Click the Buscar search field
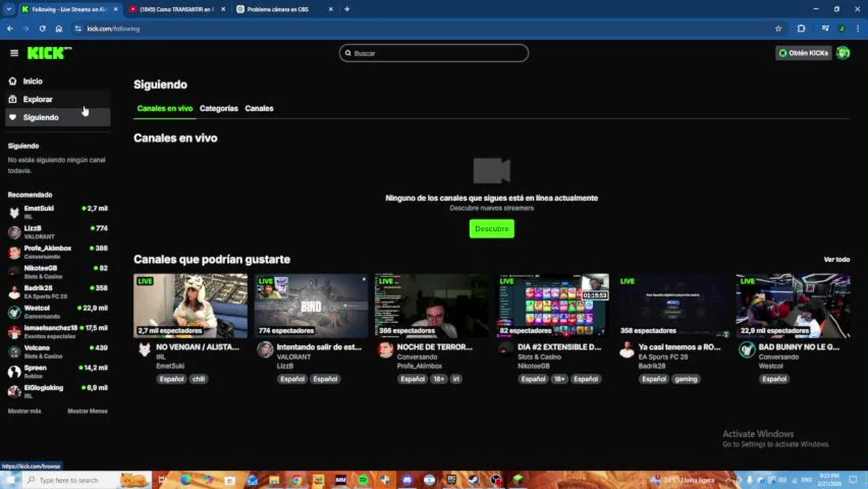Viewport: 868px width, 489px height. (x=434, y=53)
